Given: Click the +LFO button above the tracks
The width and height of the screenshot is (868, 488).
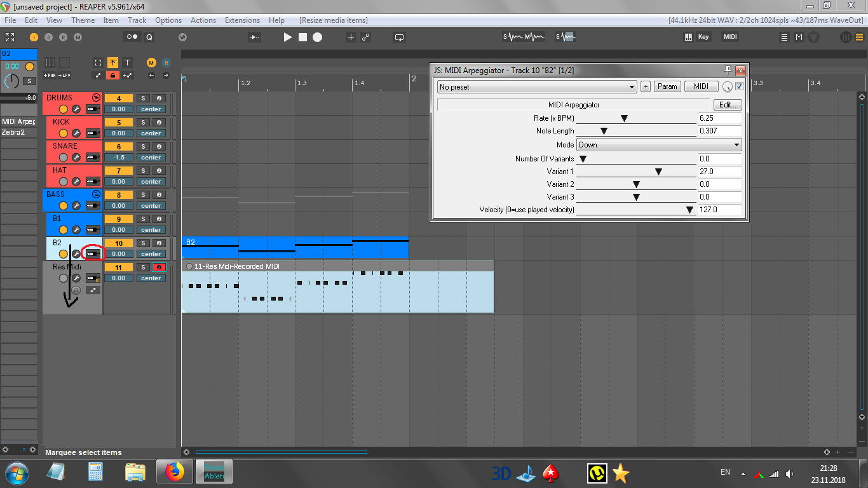Looking at the screenshot, I should pyautogui.click(x=64, y=76).
